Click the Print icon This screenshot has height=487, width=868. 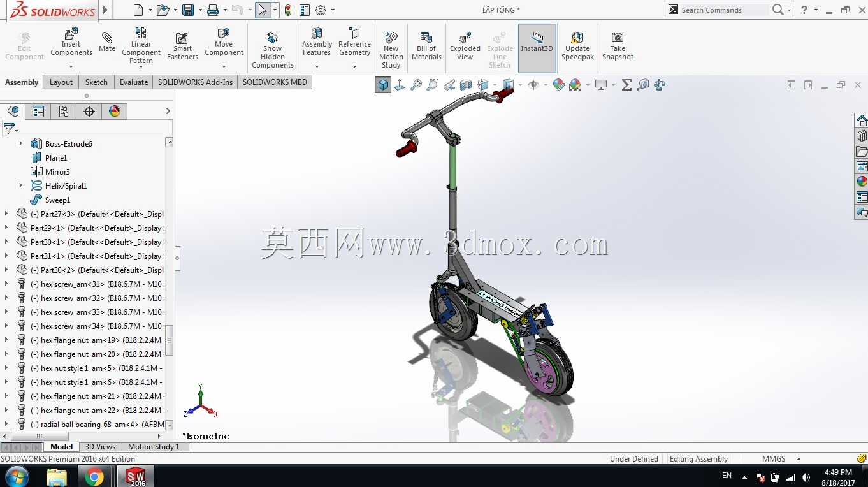(x=213, y=10)
